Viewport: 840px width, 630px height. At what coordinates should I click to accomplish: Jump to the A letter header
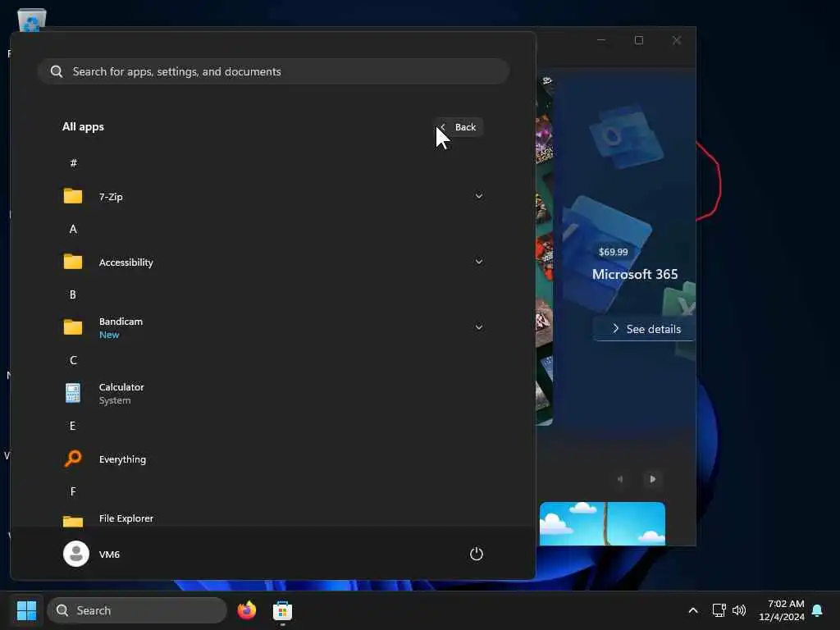click(73, 230)
